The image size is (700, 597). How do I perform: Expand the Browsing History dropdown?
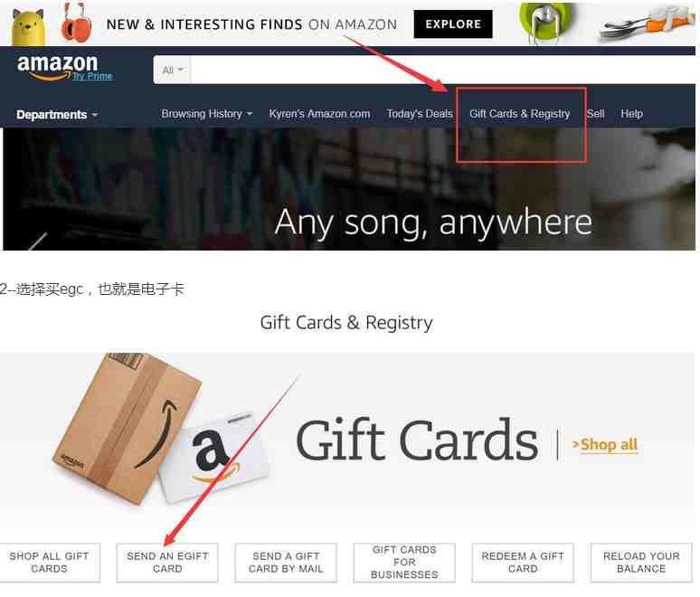point(207,114)
